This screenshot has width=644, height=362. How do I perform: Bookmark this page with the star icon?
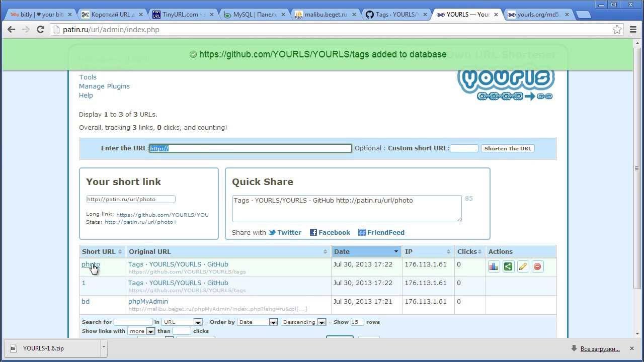click(x=617, y=30)
